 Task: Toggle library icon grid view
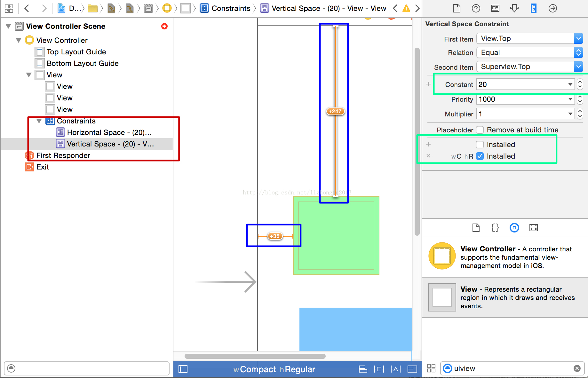(x=431, y=368)
